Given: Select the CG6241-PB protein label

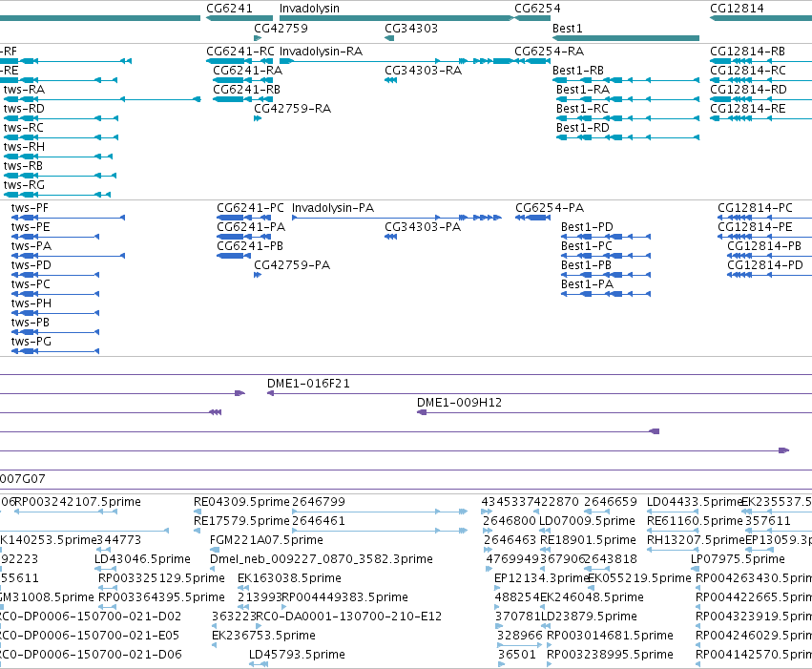Looking at the screenshot, I should click(x=250, y=246).
